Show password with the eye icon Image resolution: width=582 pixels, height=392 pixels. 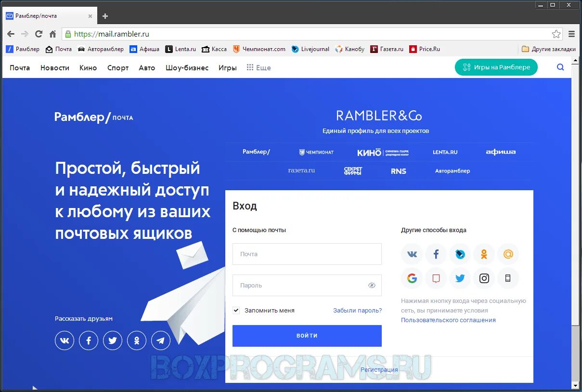coord(372,285)
